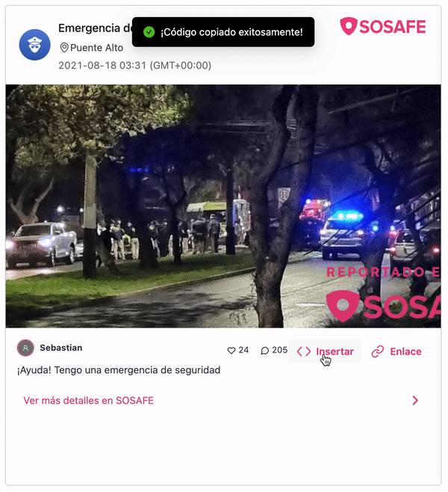Like the post with the heart icon
Viewport: 448px width, 492px height.
tap(231, 350)
